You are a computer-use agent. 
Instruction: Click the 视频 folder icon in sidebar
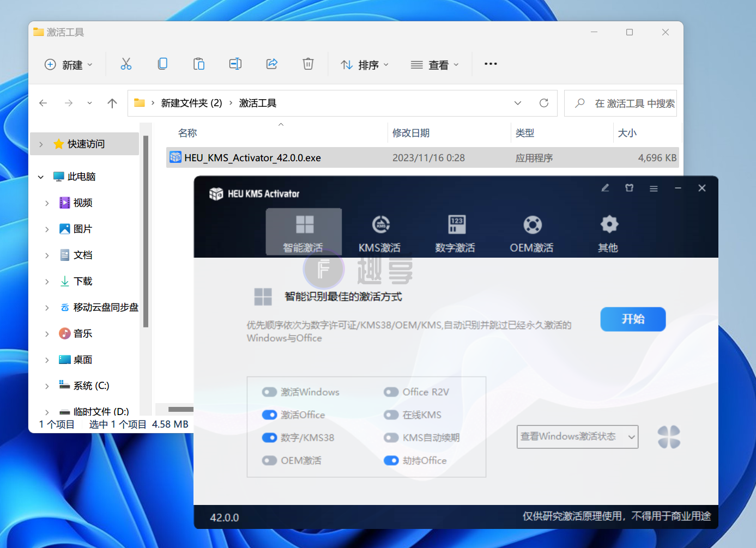coord(65,203)
